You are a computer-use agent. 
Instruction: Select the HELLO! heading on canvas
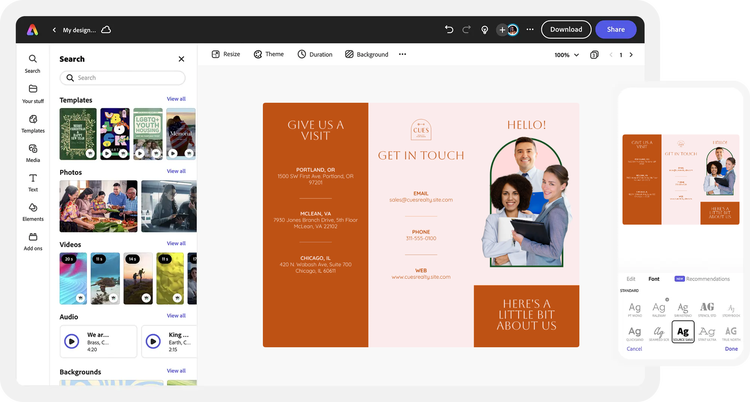(x=526, y=125)
